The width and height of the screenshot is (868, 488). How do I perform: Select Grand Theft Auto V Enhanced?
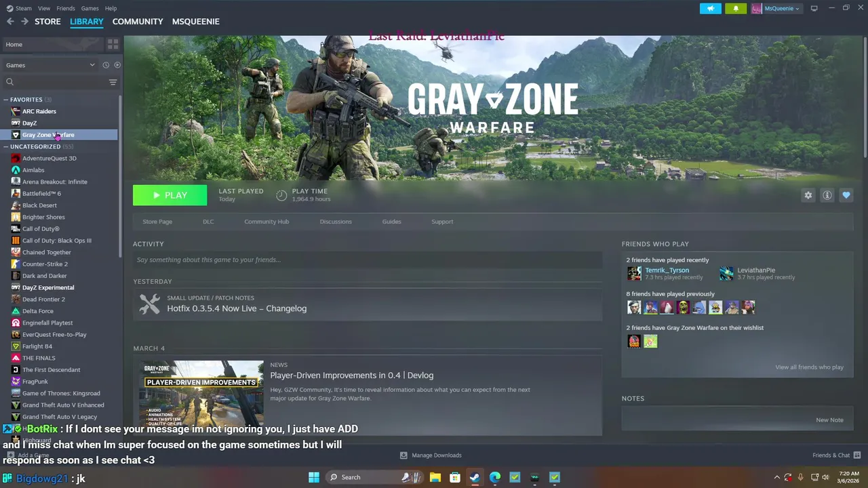63,405
